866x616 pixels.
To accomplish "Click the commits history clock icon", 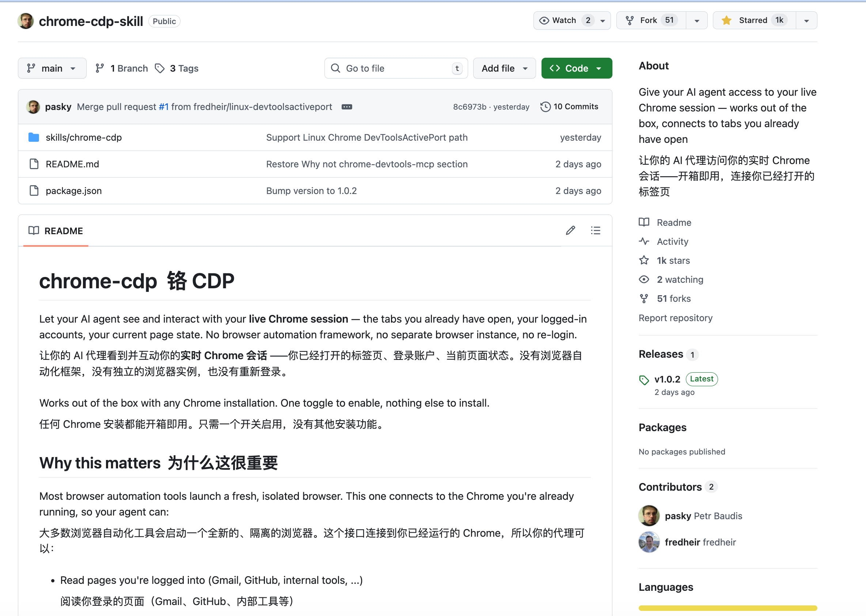I will coord(545,107).
